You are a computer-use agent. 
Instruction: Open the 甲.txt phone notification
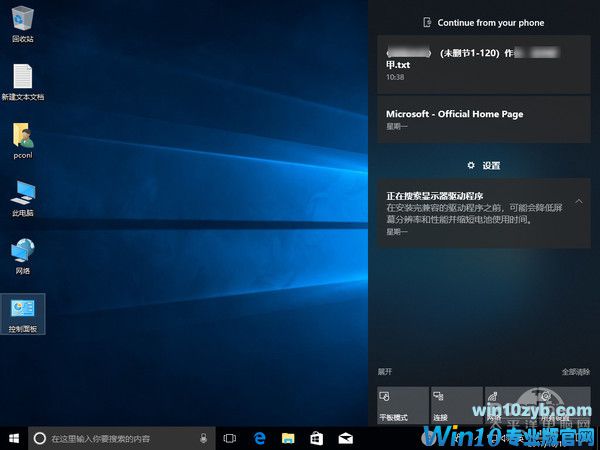[x=484, y=64]
